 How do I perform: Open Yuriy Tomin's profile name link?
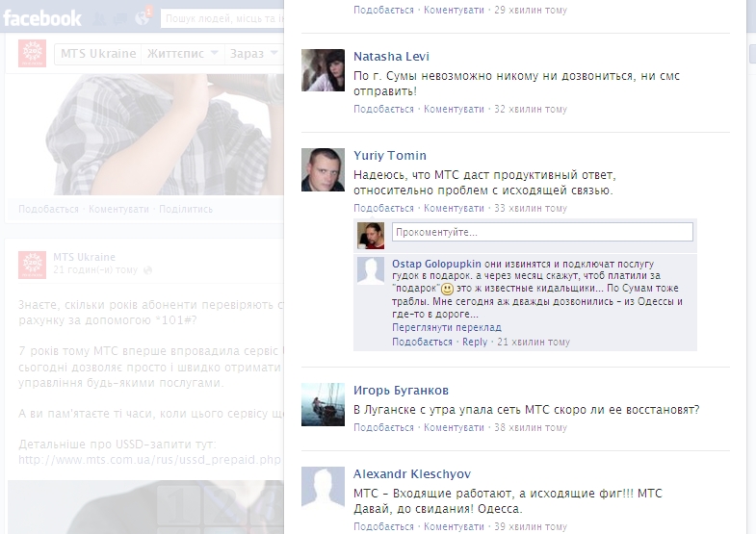tap(390, 156)
